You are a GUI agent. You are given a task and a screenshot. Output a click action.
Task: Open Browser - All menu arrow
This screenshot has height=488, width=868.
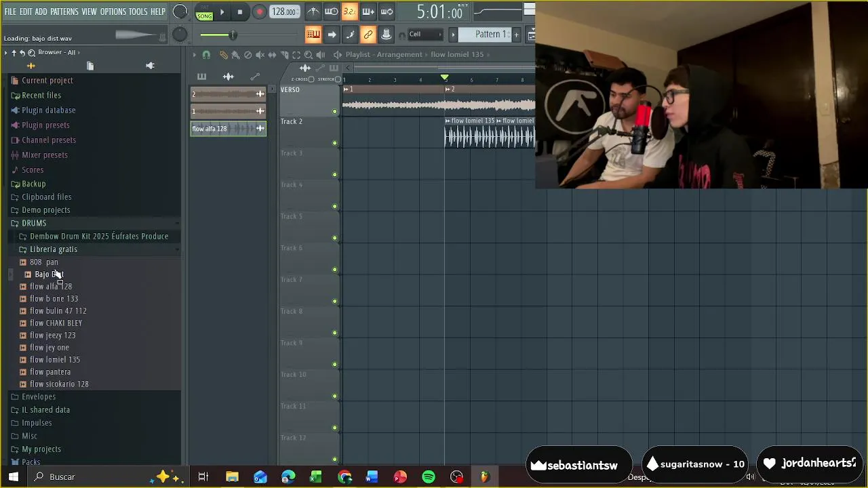(x=79, y=52)
